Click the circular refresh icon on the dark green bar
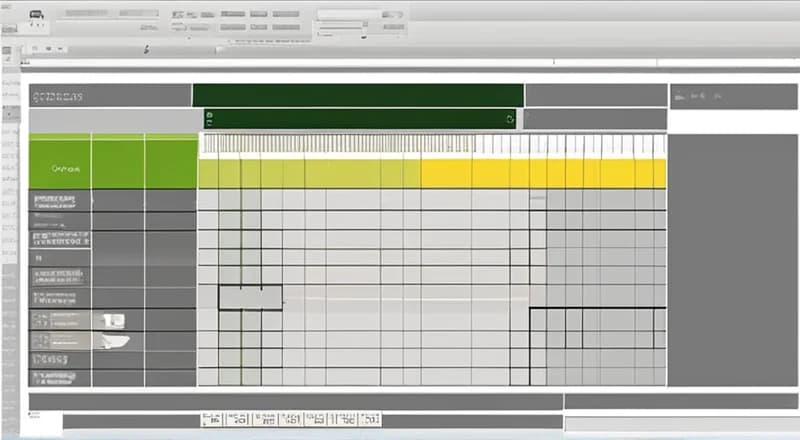This screenshot has width=800, height=440. coord(510,119)
